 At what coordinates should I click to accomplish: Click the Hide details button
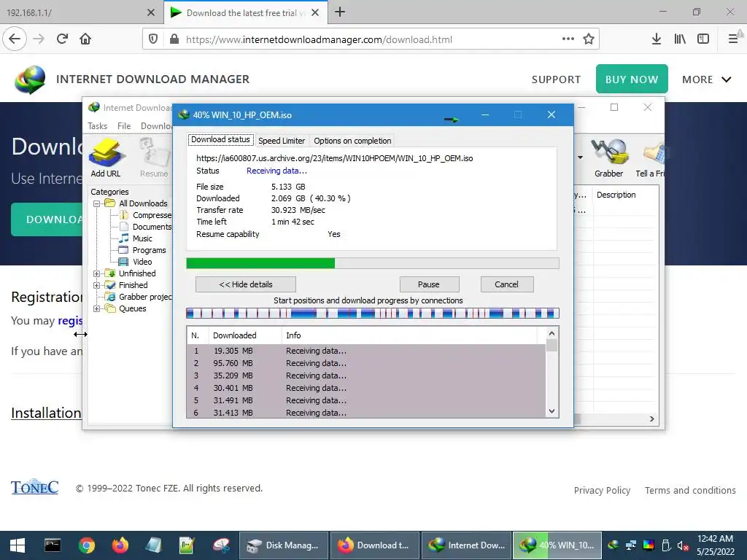pos(246,285)
